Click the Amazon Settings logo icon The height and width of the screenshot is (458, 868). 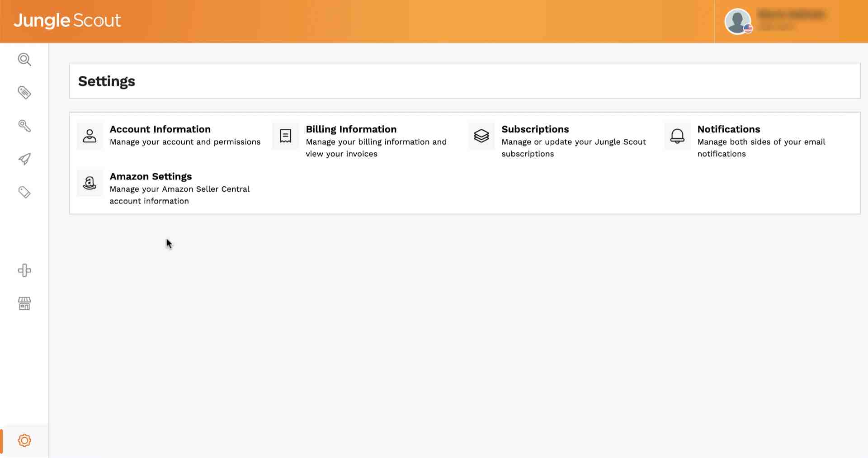click(90, 183)
